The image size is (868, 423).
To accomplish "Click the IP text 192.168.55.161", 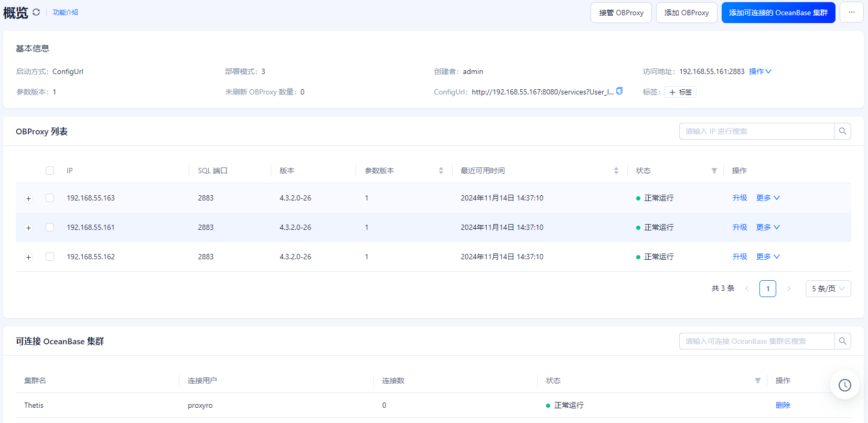I will tap(91, 227).
